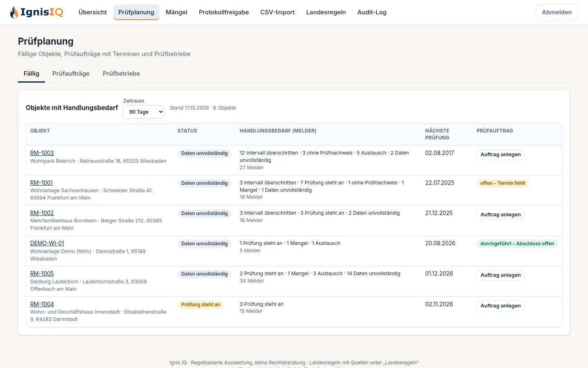Click the date 02.08.2017
The image size is (588, 368).
[440, 153]
